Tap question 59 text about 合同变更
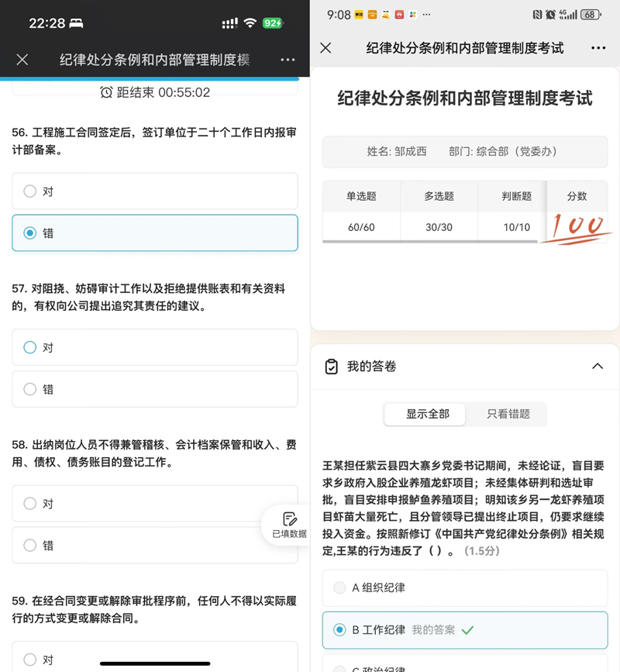 point(154,609)
